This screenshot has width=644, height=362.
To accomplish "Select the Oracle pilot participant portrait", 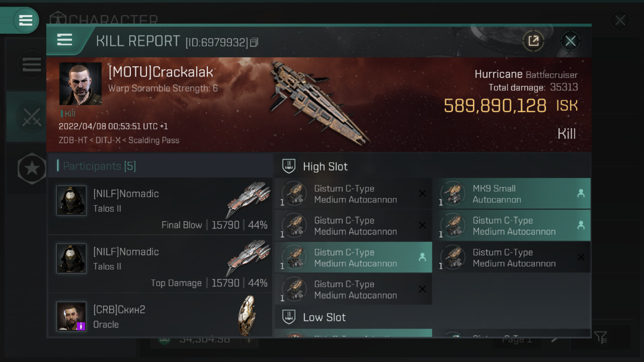I will point(71,316).
